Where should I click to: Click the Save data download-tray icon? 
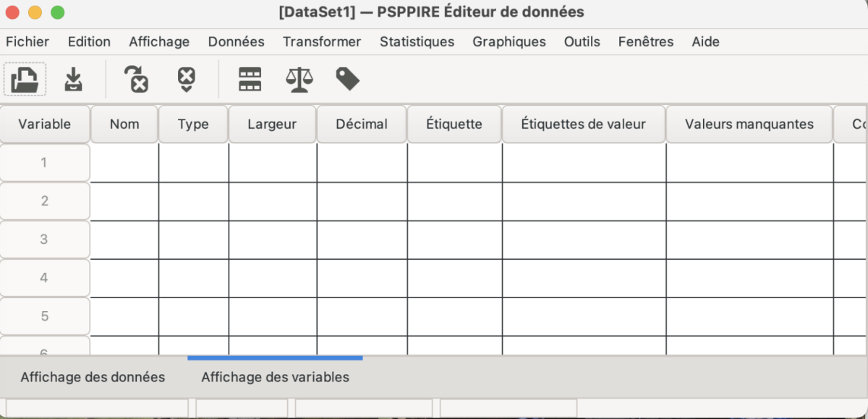coord(73,79)
